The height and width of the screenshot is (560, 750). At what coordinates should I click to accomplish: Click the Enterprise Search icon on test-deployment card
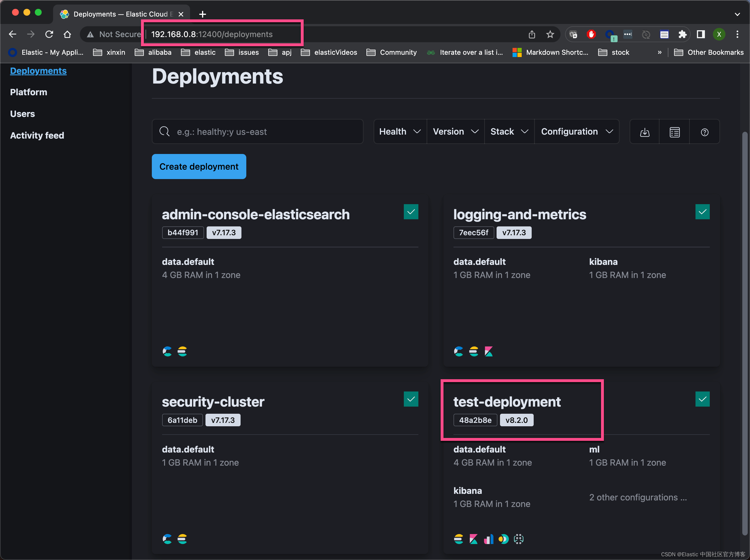coord(503,539)
